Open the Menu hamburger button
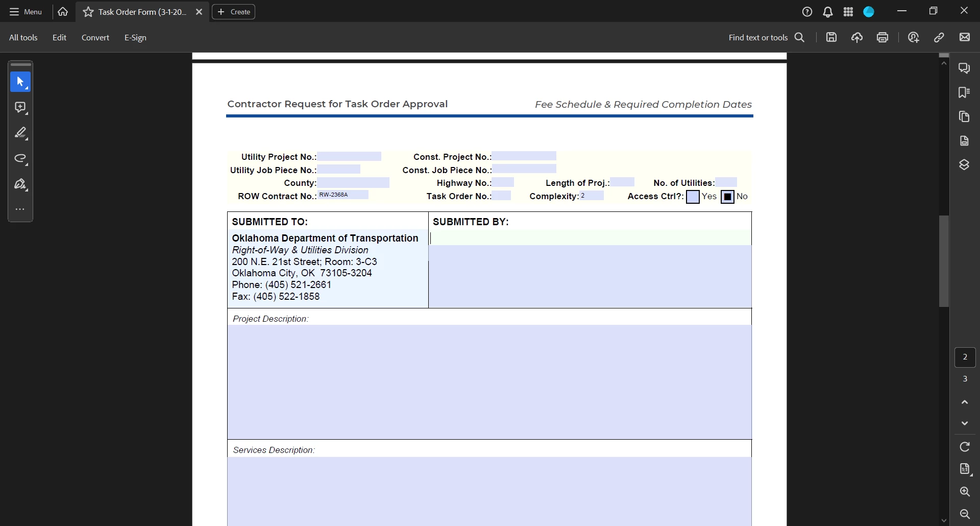The width and height of the screenshot is (980, 526). [26, 12]
